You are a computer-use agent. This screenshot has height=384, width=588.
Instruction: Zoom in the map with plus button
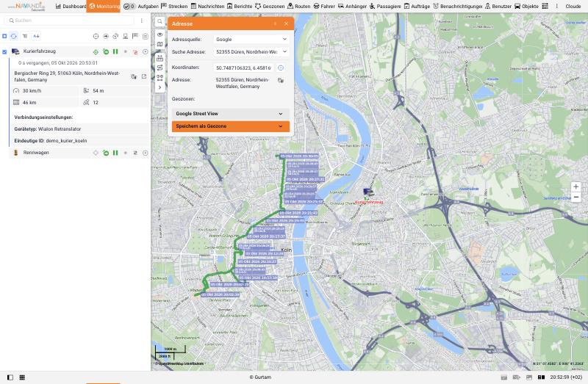[x=576, y=186]
